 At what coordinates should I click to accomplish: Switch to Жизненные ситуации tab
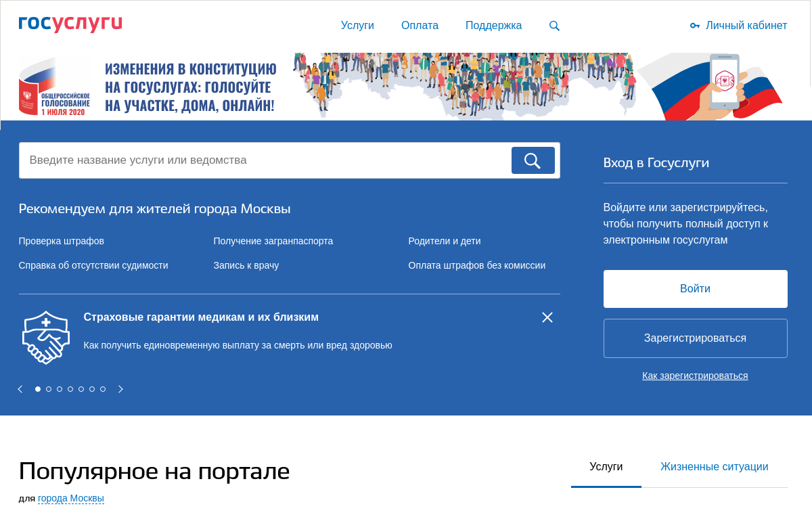(714, 467)
